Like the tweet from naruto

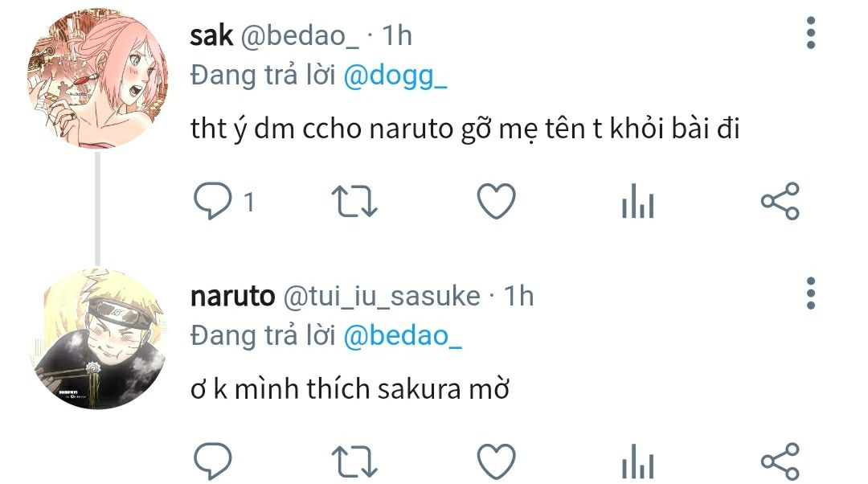[x=496, y=461]
